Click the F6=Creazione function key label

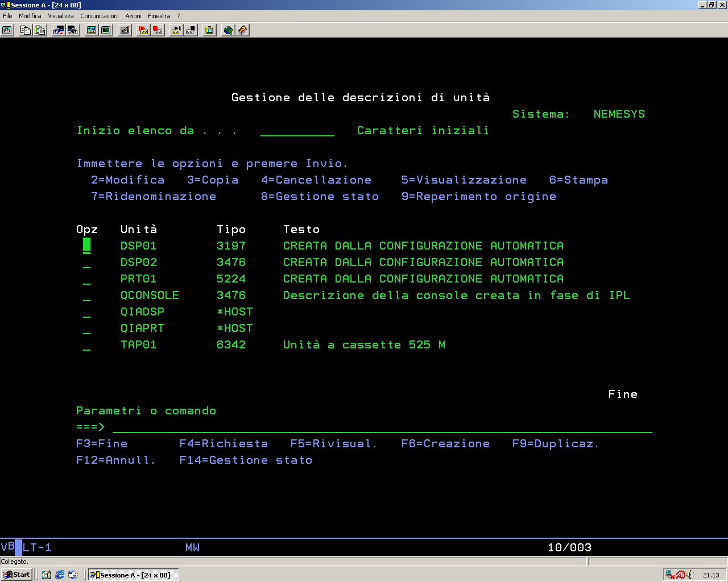coord(445,443)
